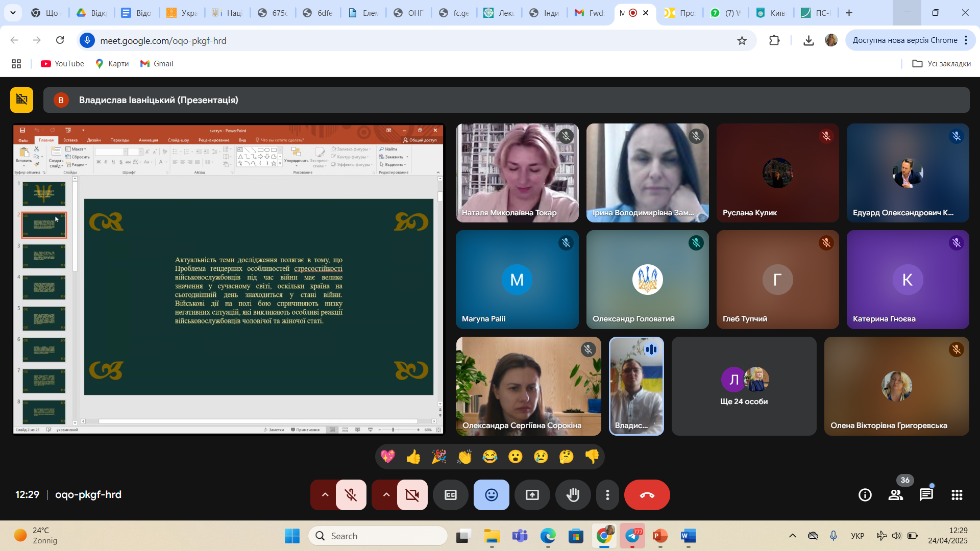Show the participants list icon
Image resolution: width=980 pixels, height=551 pixels.
tap(895, 494)
